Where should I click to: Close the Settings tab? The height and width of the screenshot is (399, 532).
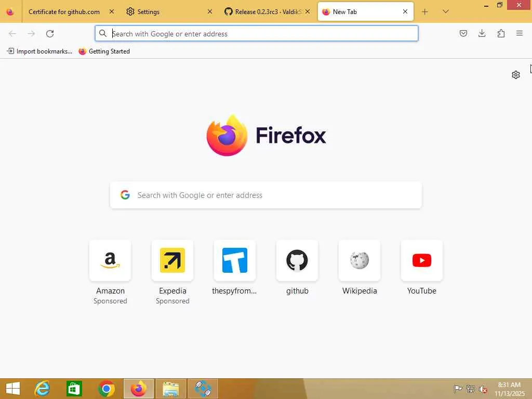coord(210,11)
